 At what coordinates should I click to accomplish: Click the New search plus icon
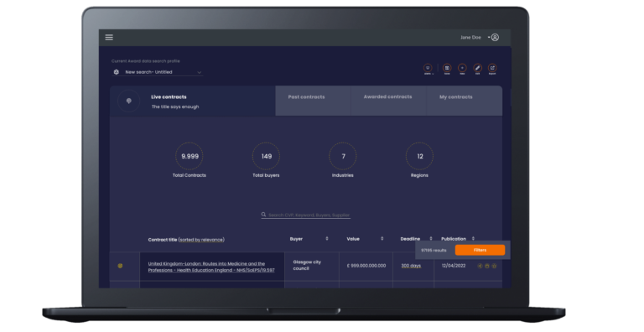click(462, 68)
